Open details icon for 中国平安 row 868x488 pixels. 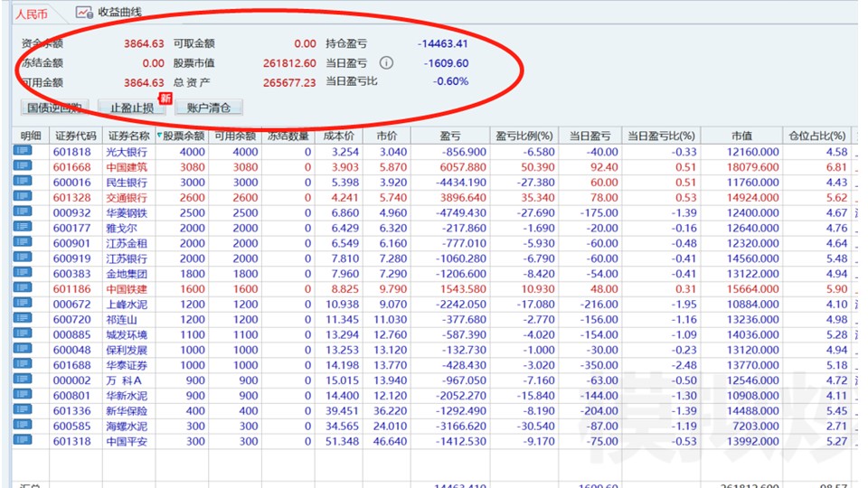[22, 440]
